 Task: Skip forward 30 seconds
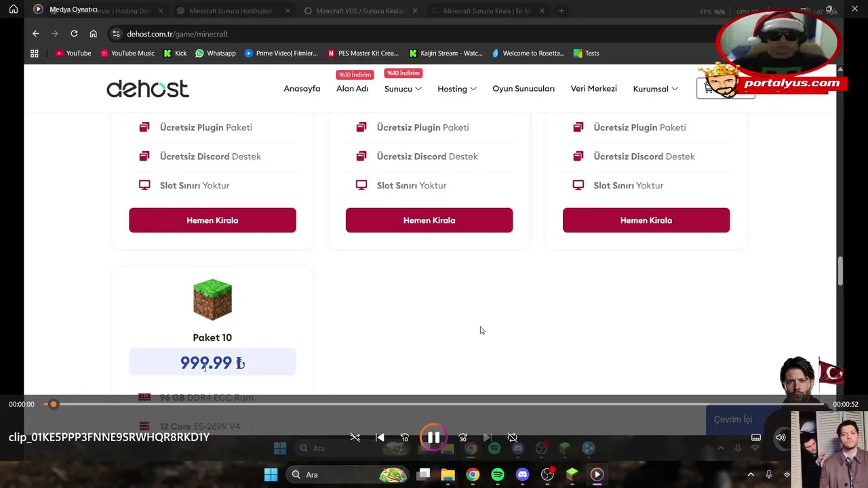462,438
